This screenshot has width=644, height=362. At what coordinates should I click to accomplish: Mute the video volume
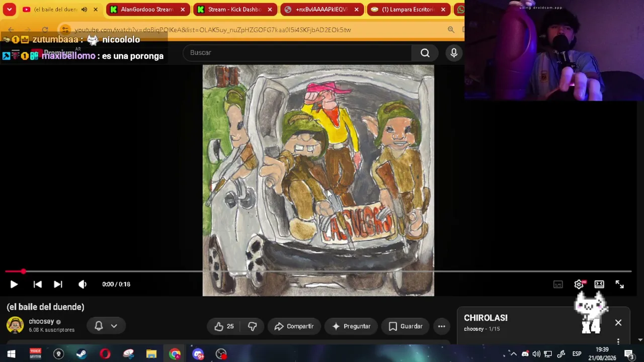(83, 284)
